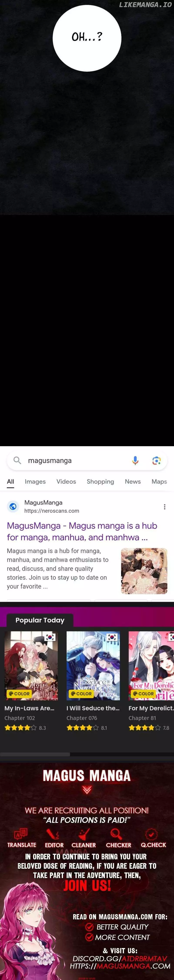Select the Images search tab
Viewport: 174px width, 980px height.
[35, 482]
